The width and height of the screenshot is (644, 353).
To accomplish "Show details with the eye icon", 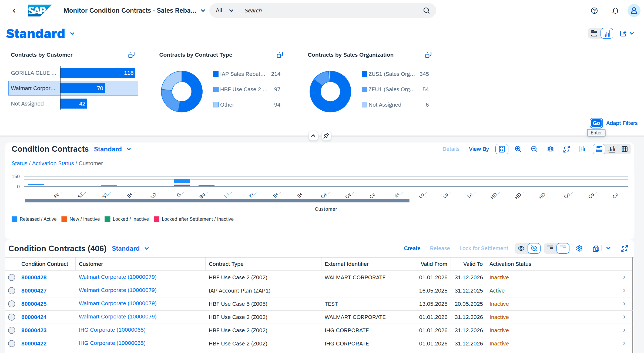I will pyautogui.click(x=521, y=249).
